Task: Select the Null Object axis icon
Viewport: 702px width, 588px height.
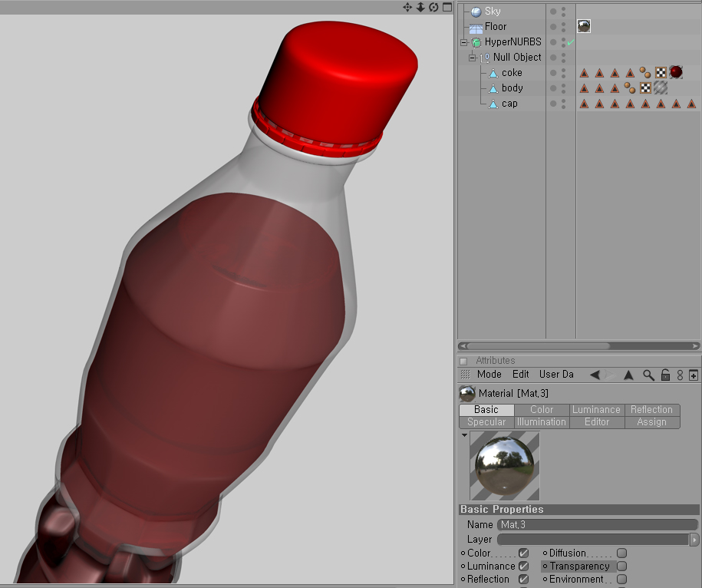Action: click(x=485, y=58)
